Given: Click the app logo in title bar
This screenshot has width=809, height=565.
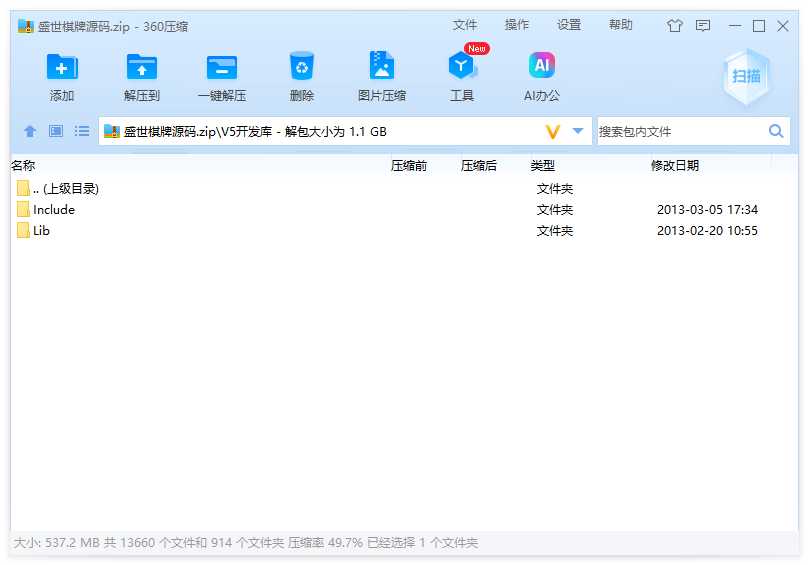Looking at the screenshot, I should [25, 26].
